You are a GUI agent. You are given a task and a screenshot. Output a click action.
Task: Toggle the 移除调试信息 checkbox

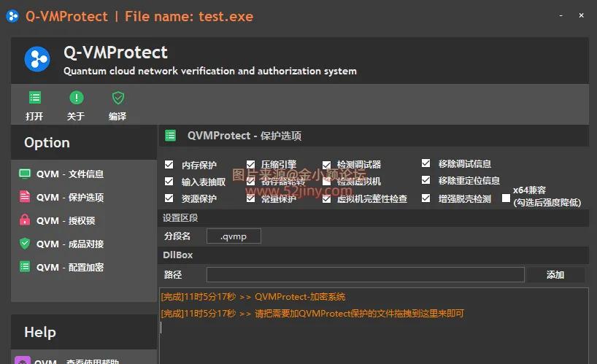426,163
